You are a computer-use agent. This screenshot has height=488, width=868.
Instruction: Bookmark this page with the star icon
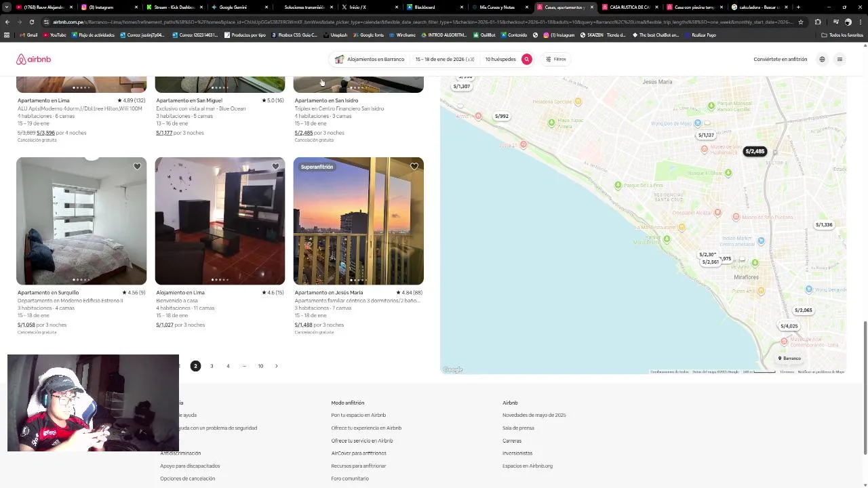click(x=801, y=22)
